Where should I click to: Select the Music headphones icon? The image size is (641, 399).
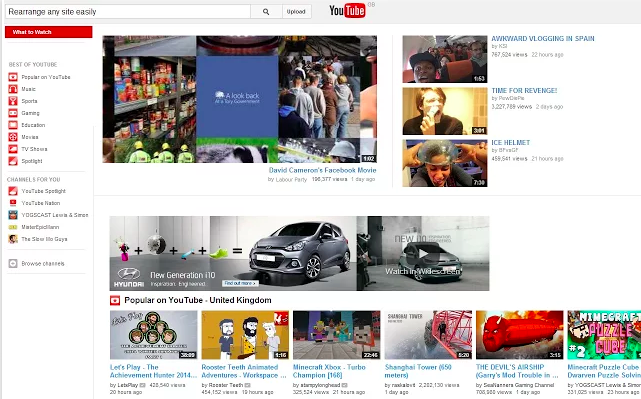coord(13,89)
